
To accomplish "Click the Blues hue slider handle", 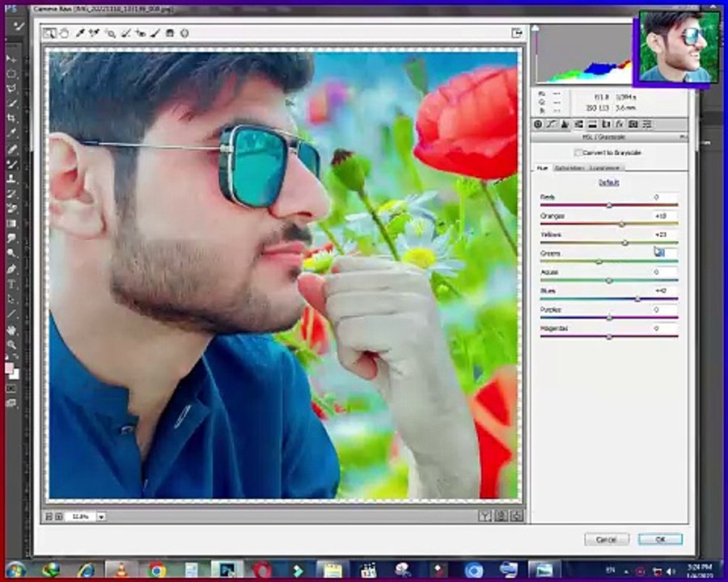I will [637, 299].
